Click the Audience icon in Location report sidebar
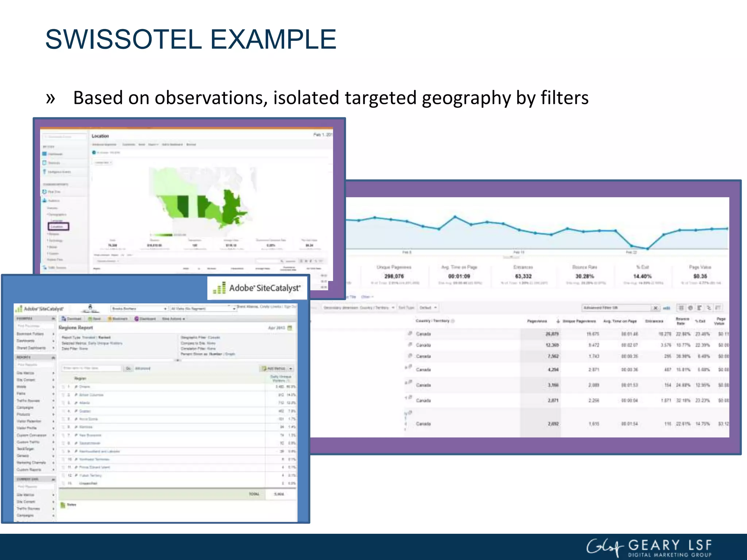 (44, 201)
